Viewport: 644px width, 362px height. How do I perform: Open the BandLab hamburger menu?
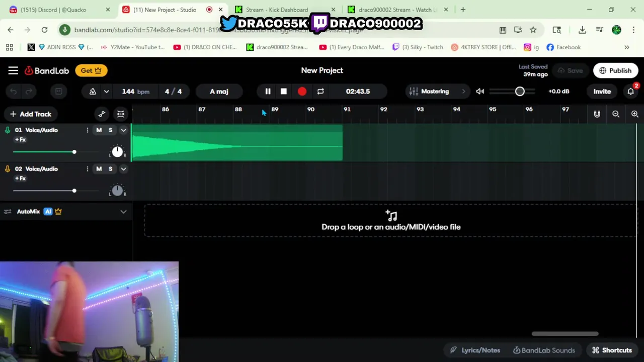(x=13, y=70)
